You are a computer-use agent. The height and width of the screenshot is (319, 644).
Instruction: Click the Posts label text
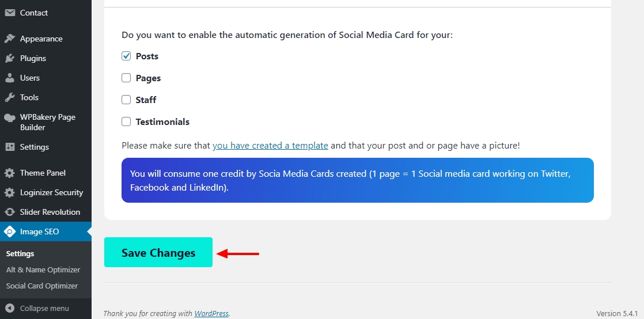point(147,56)
